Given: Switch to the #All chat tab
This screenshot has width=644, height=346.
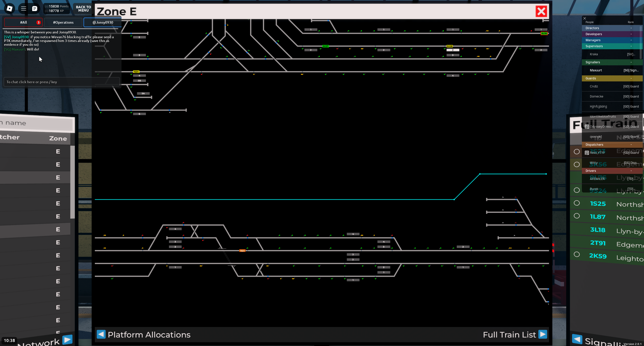Looking at the screenshot, I should (x=23, y=22).
